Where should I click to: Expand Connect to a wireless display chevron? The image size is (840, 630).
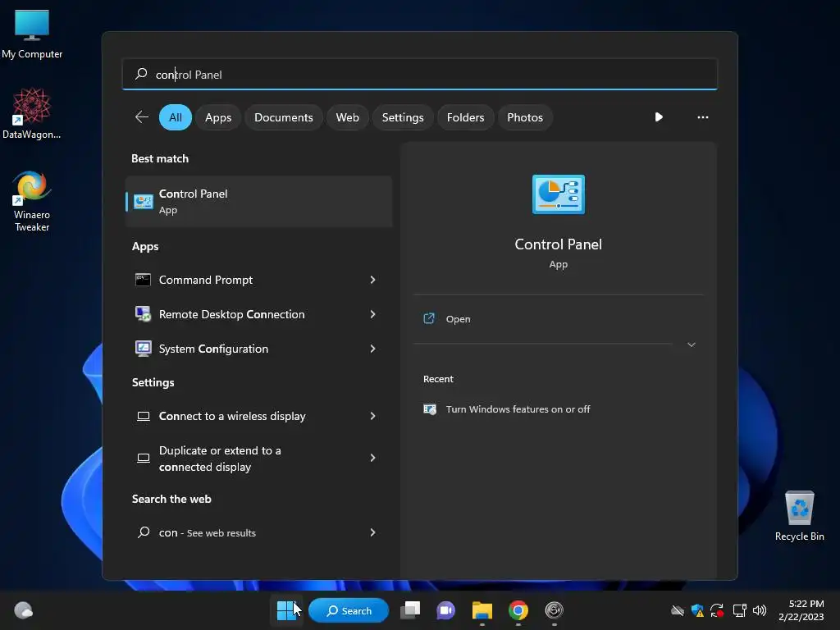[372, 416]
